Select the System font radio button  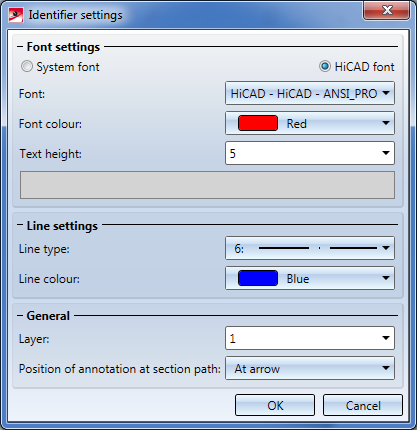pos(27,67)
